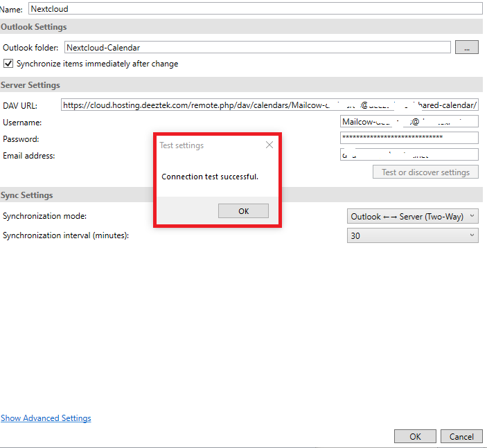This screenshot has width=487, height=448.
Task: Click the DAV URL field
Action: coord(269,105)
